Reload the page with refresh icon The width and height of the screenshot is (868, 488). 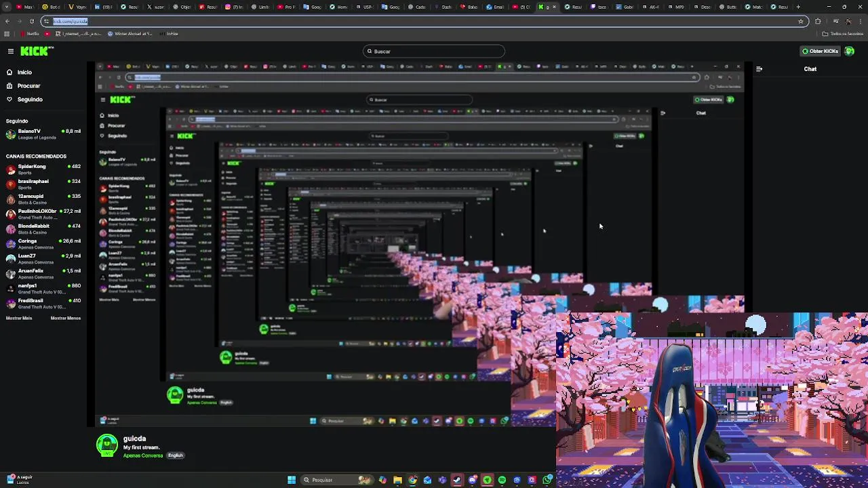pyautogui.click(x=31, y=21)
